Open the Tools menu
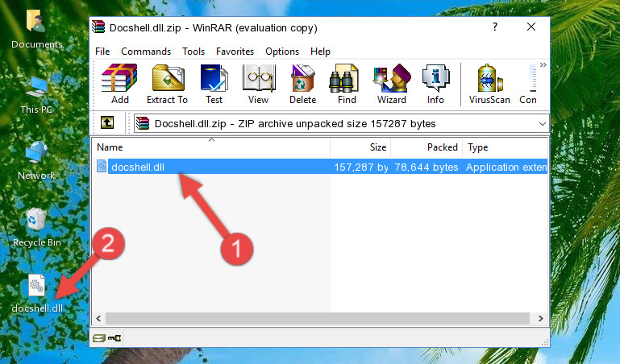The height and width of the screenshot is (364, 620). [x=193, y=52]
